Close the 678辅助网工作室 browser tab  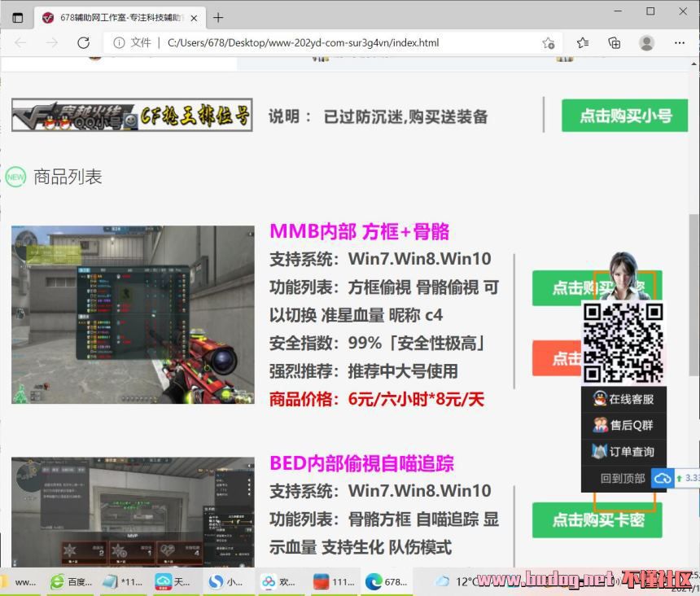[x=194, y=18]
